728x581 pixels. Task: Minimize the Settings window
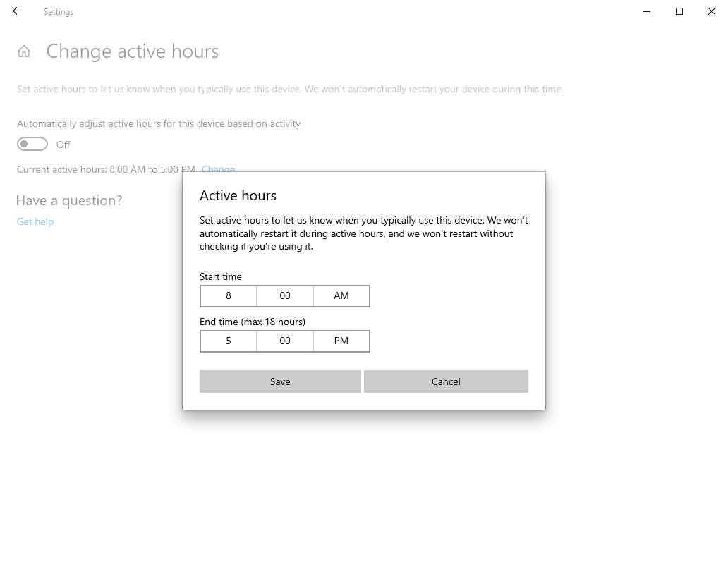click(645, 11)
